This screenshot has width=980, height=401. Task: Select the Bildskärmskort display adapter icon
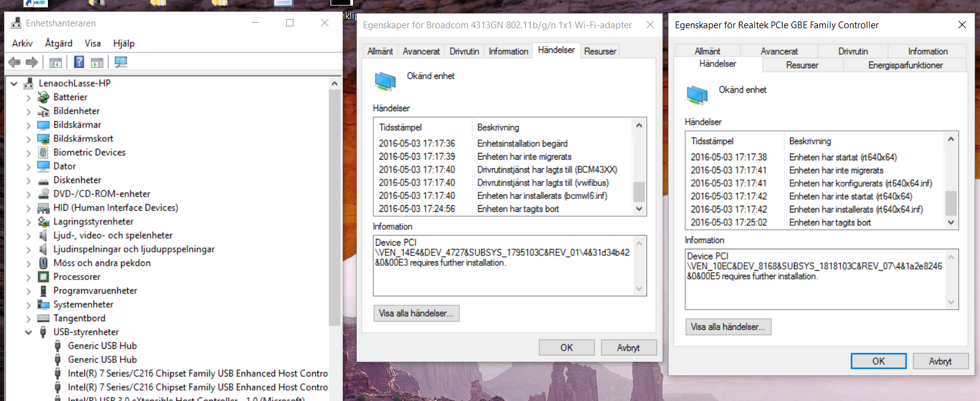point(43,139)
